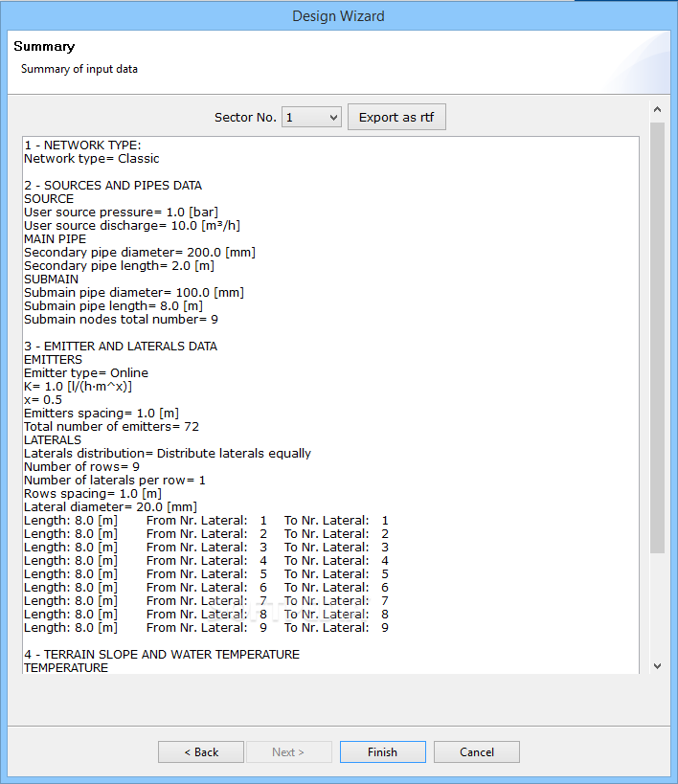Click the scrollbar up arrow

point(658,109)
